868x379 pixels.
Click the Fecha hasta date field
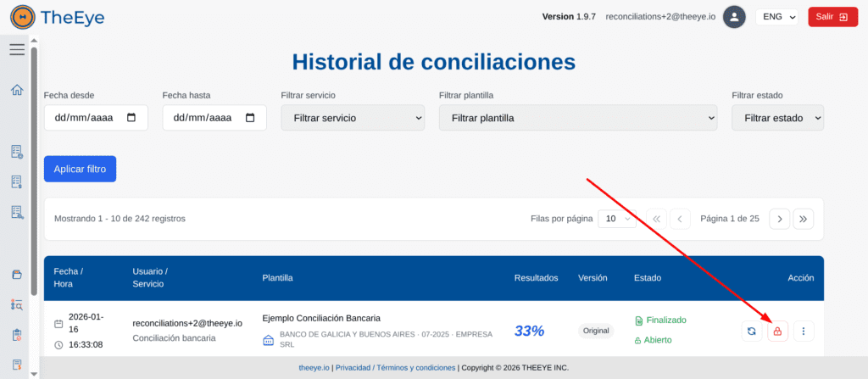pyautogui.click(x=214, y=118)
